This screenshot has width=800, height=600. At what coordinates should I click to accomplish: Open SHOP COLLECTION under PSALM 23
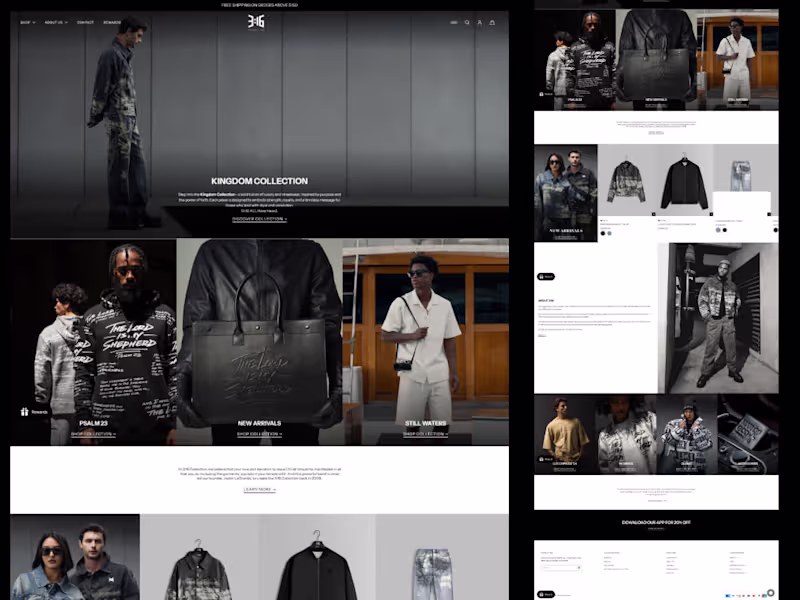96,433
